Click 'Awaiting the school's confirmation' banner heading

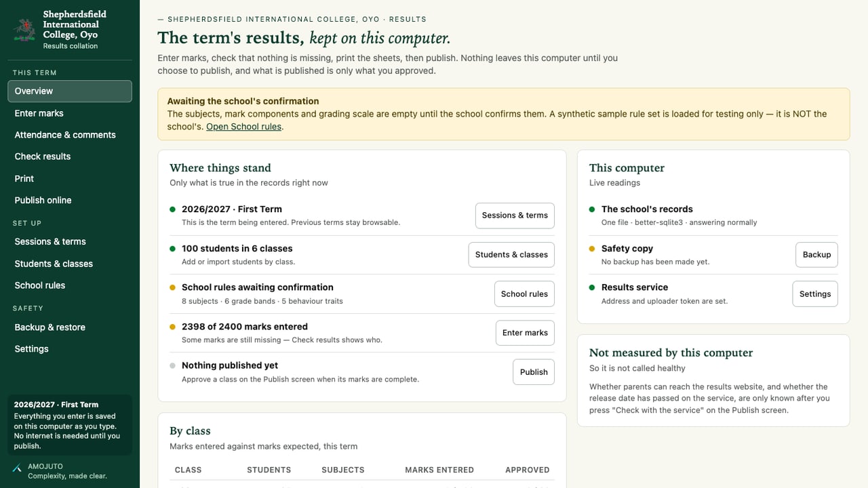tap(243, 101)
